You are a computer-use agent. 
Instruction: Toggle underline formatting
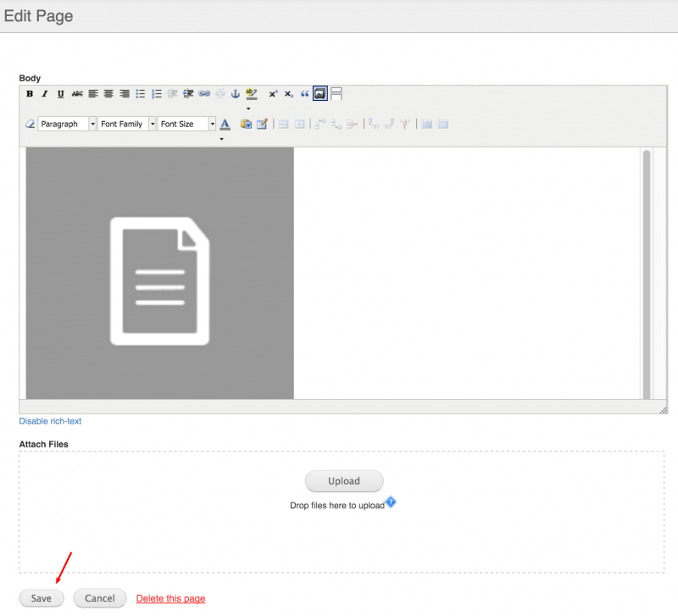(x=60, y=94)
